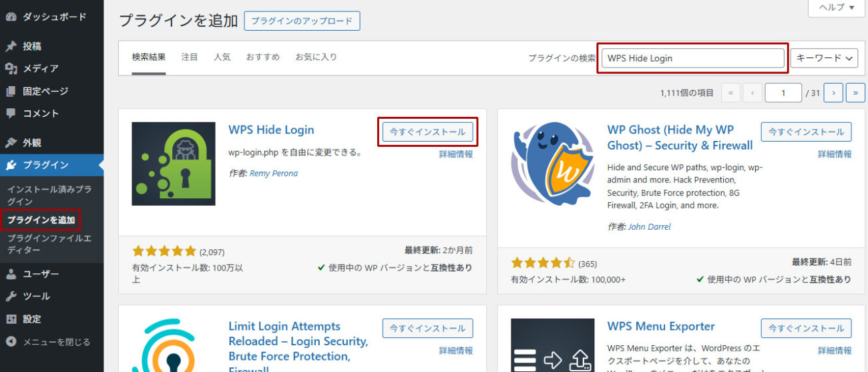This screenshot has height=372, width=868.
Task: Open プラグインファイルエディター submenu
Action: coord(49,244)
